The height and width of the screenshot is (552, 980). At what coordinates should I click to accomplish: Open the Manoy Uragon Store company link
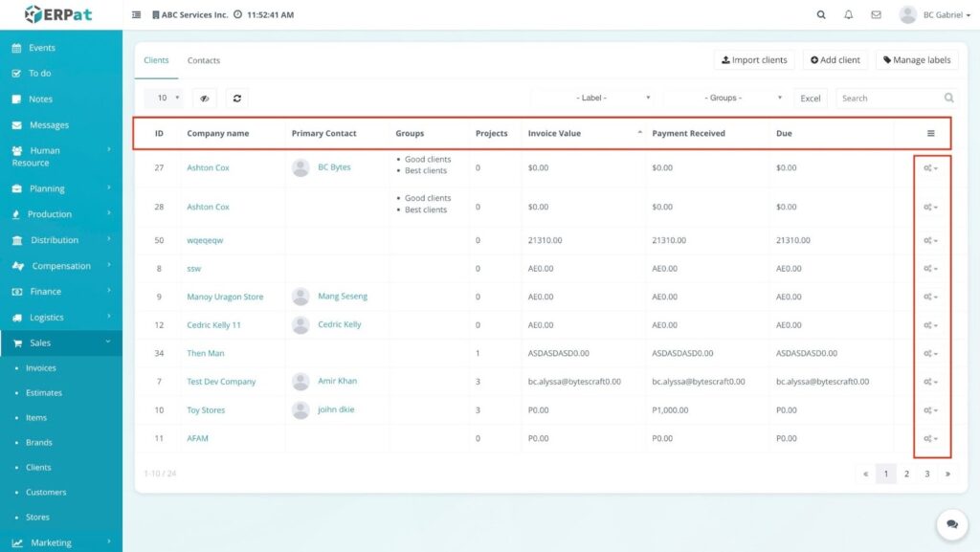coord(225,297)
